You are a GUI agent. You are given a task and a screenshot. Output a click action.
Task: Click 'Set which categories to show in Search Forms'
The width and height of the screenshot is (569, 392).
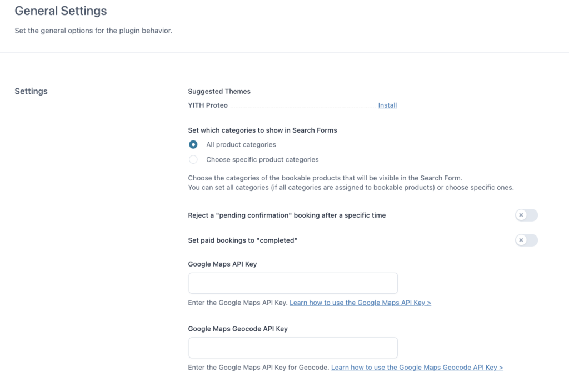coord(262,130)
